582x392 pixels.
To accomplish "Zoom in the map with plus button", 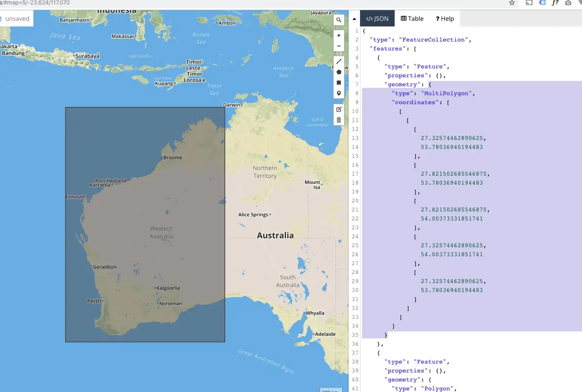I will pyautogui.click(x=339, y=35).
